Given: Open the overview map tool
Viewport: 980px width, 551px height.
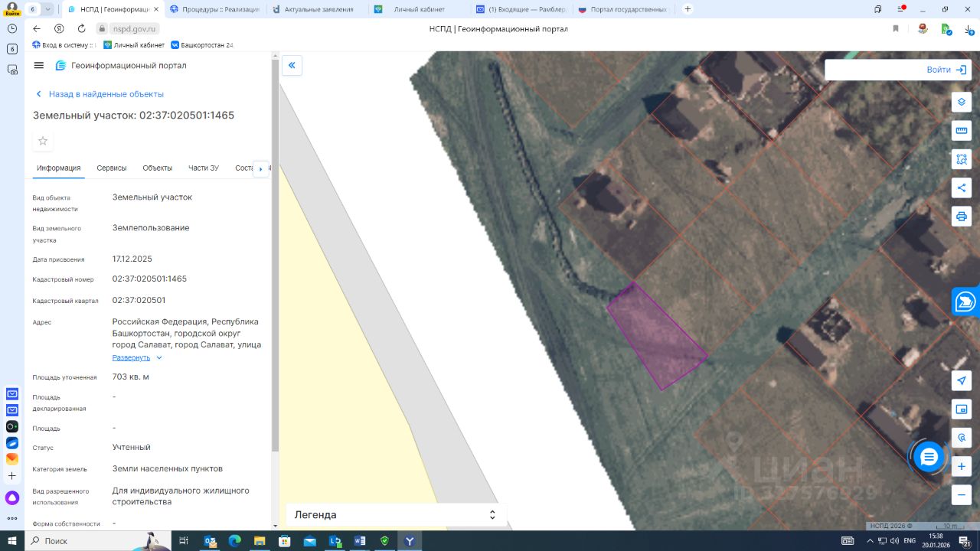Looking at the screenshot, I should [962, 409].
